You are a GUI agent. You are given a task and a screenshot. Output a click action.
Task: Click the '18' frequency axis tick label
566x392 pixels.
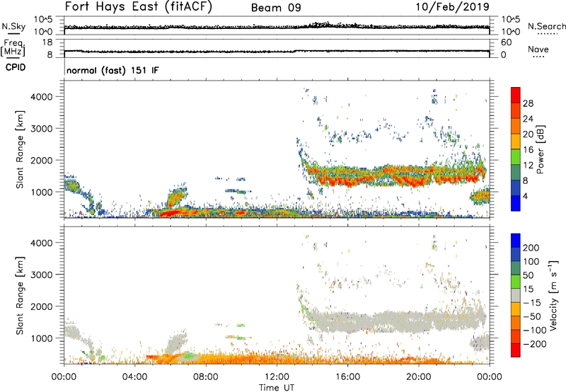(x=47, y=42)
